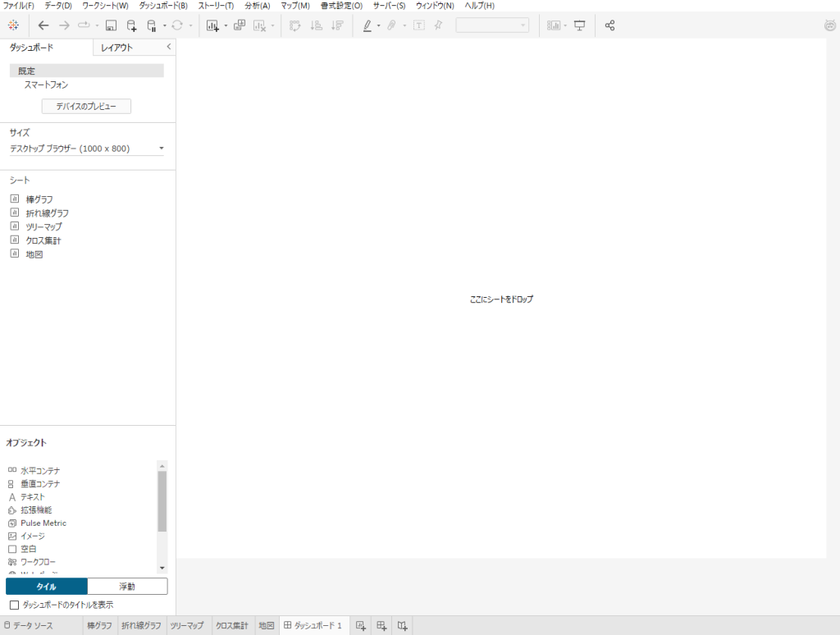
Task: Enable the ダッシュボードのタイトルを表示 checkbox
Action: (13, 605)
